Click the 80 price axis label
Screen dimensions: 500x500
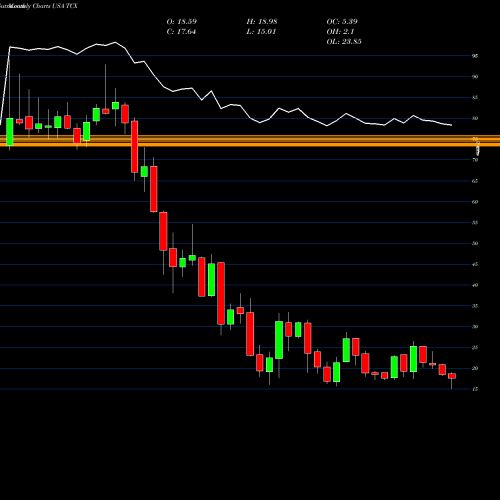coord(475,118)
